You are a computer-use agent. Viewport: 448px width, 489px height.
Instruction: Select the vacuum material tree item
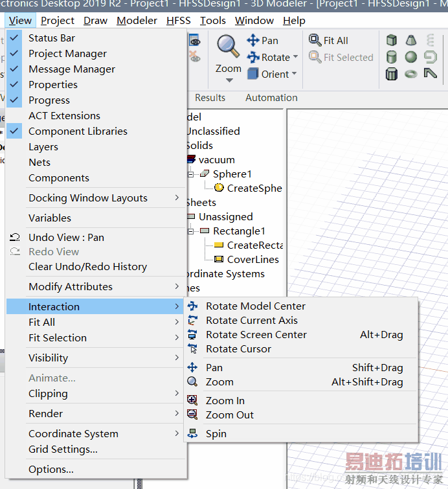[x=216, y=160]
